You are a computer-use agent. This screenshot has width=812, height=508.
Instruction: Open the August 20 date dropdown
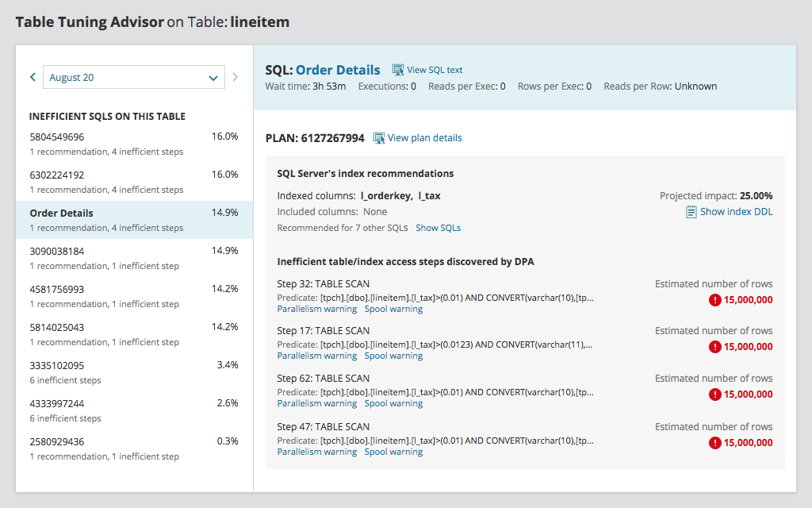click(133, 77)
